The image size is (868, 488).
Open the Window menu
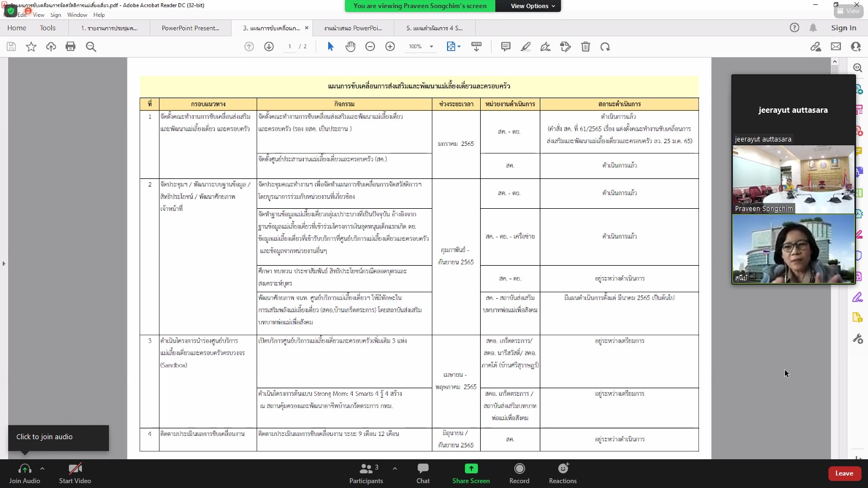77,15
